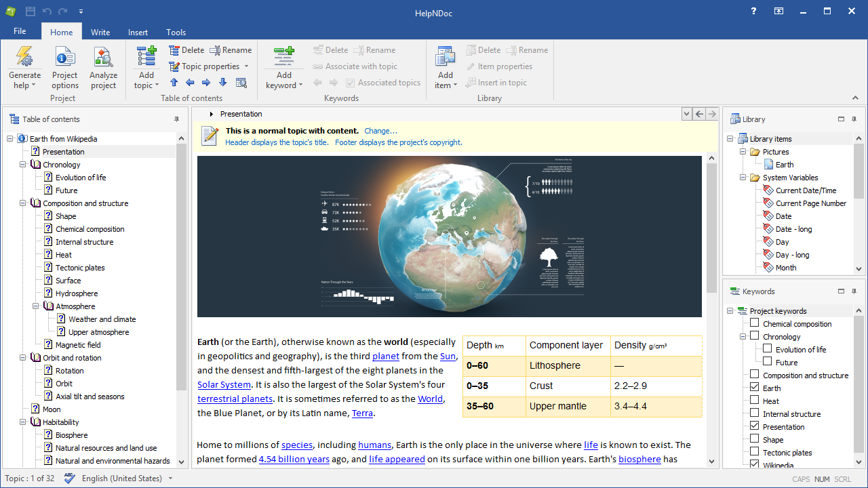Move topic up with blue up arrow
Screen dimensions: 868x488
174,83
